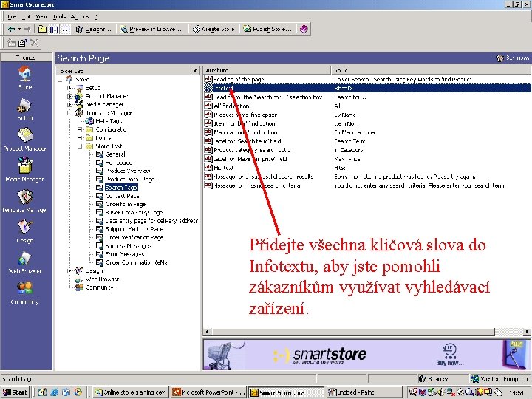This screenshot has height=399, width=532.
Task: Switch to Online store training taskbar window
Action: click(130, 392)
